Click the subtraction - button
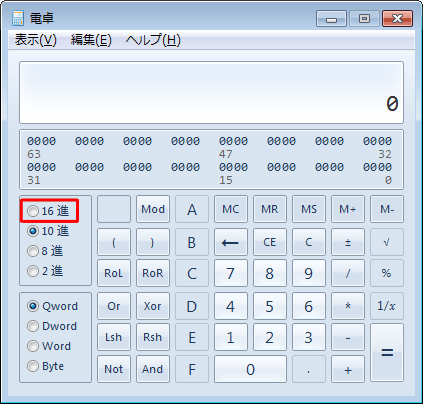The width and height of the screenshot is (423, 404). click(348, 337)
